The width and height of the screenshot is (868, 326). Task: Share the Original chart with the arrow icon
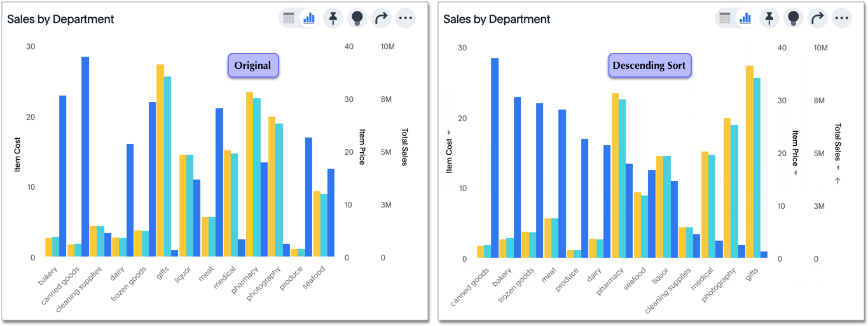coord(382,18)
